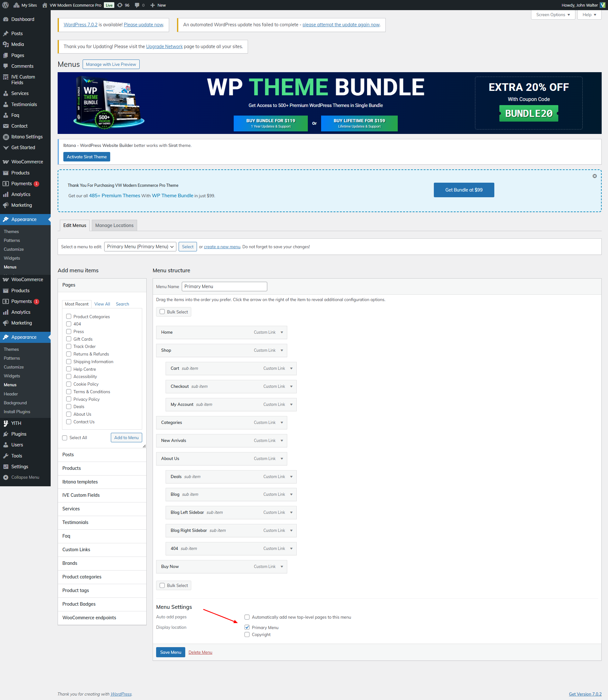608x700 pixels.
Task: Open the comments bubble icon in the admin bar
Action: (137, 5)
